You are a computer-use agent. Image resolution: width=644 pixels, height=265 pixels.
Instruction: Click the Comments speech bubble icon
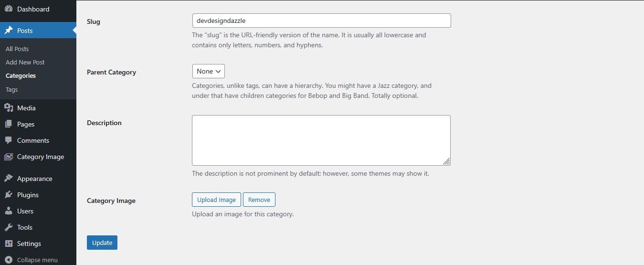pyautogui.click(x=9, y=140)
